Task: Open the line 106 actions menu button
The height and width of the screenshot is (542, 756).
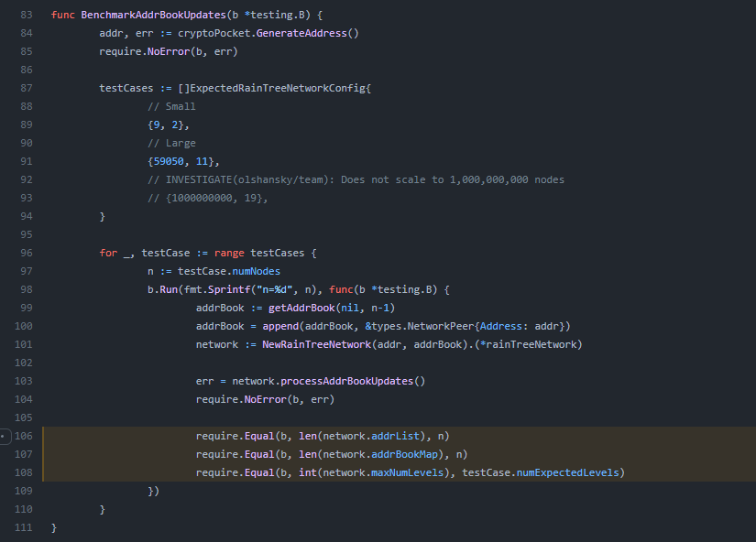Action: coord(5,436)
